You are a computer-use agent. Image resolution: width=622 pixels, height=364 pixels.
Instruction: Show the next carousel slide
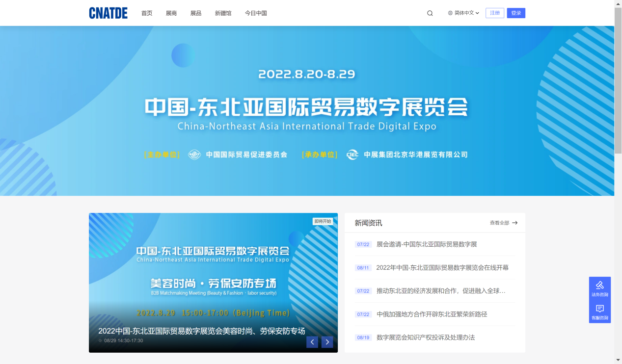tap(327, 342)
